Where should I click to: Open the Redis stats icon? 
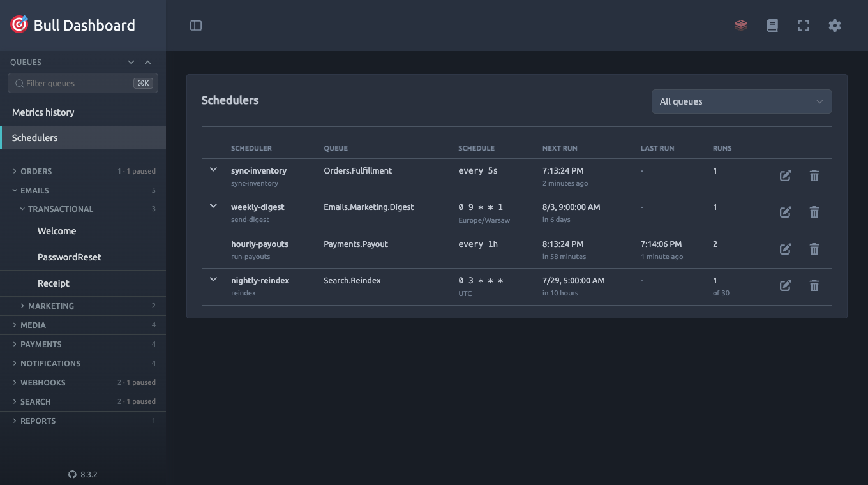[x=741, y=26]
